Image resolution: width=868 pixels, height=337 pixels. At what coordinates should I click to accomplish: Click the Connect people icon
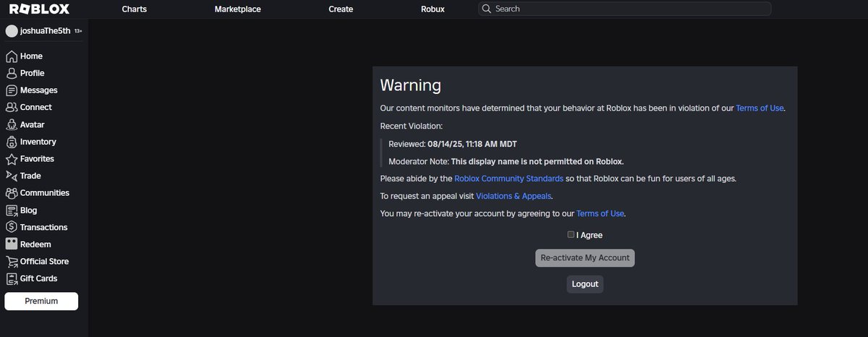pos(12,107)
